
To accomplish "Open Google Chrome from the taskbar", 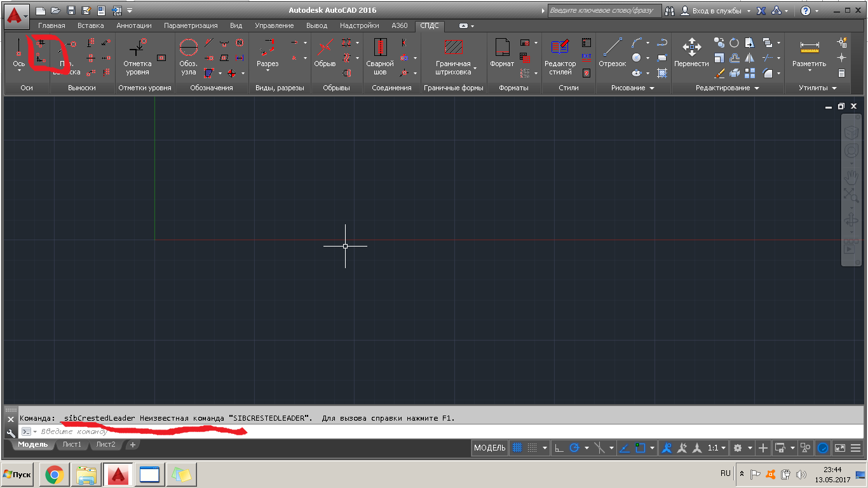I will point(54,474).
